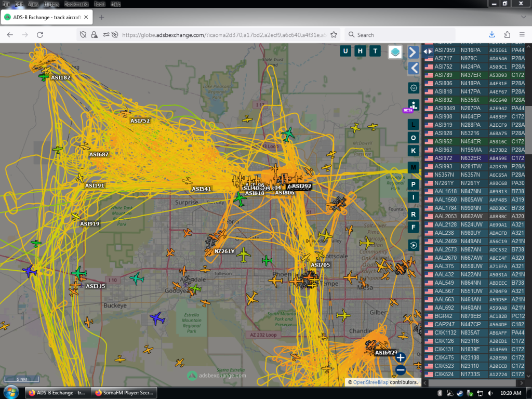The image size is (532, 399).
Task: Select AAL2053 row in aircraft table
Action: click(x=475, y=216)
